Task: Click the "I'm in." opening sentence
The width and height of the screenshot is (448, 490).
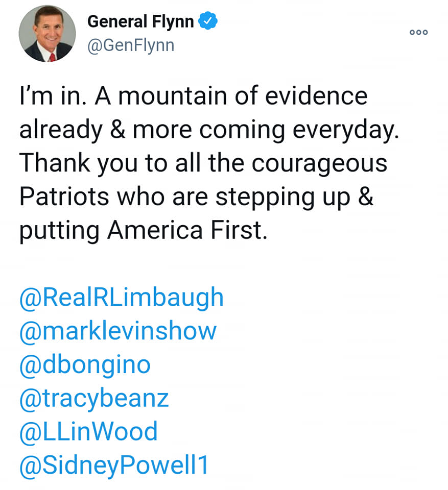Action: (x=51, y=96)
